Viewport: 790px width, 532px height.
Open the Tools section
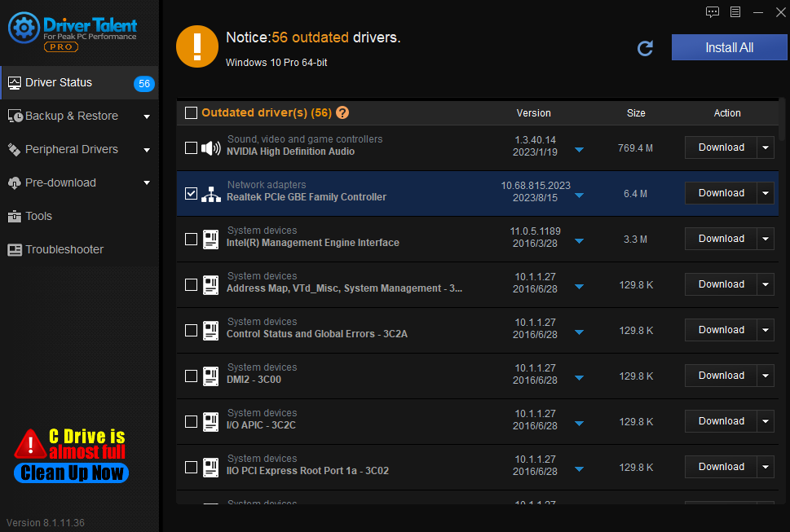click(80, 217)
